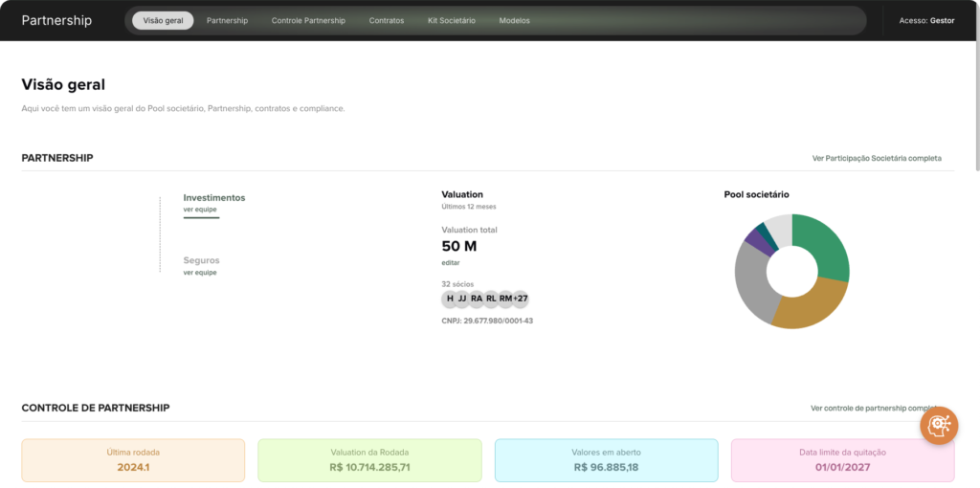Switch to the Visão geral tab
The image size is (980, 488).
click(x=163, y=20)
